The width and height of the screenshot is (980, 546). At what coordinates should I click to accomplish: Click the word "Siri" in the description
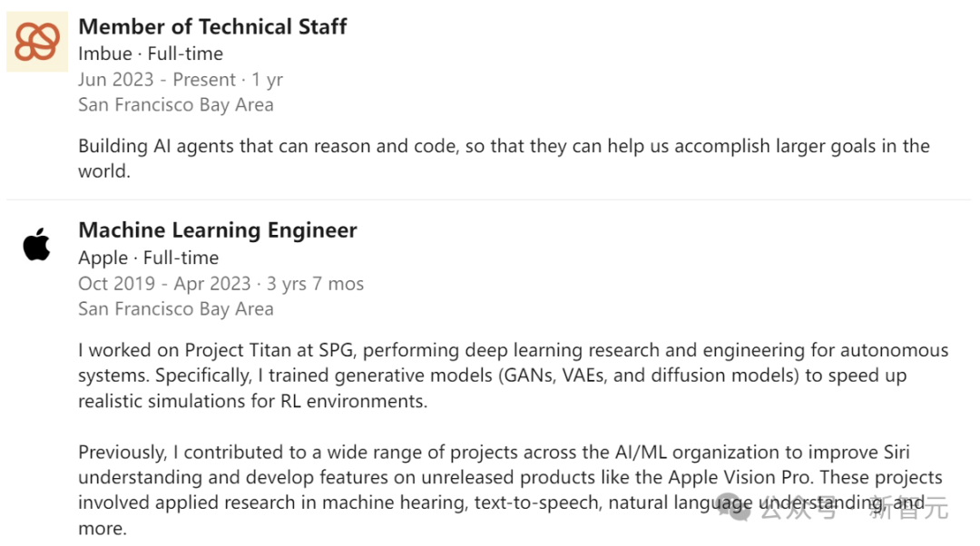tap(896, 452)
